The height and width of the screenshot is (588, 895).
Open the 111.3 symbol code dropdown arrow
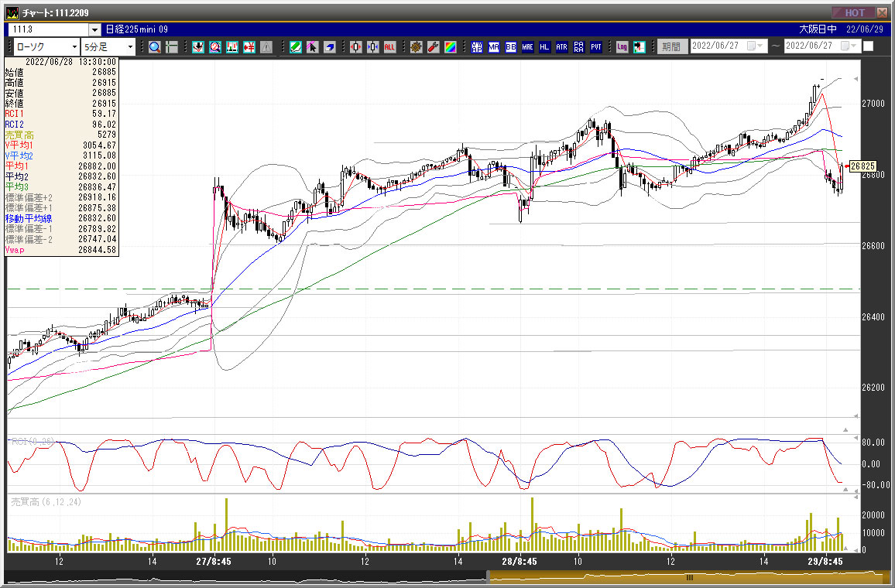pos(94,29)
